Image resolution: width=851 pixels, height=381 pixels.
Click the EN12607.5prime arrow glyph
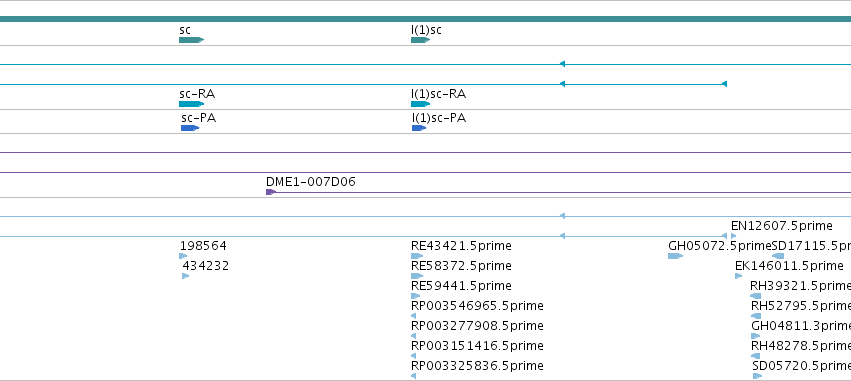point(733,236)
